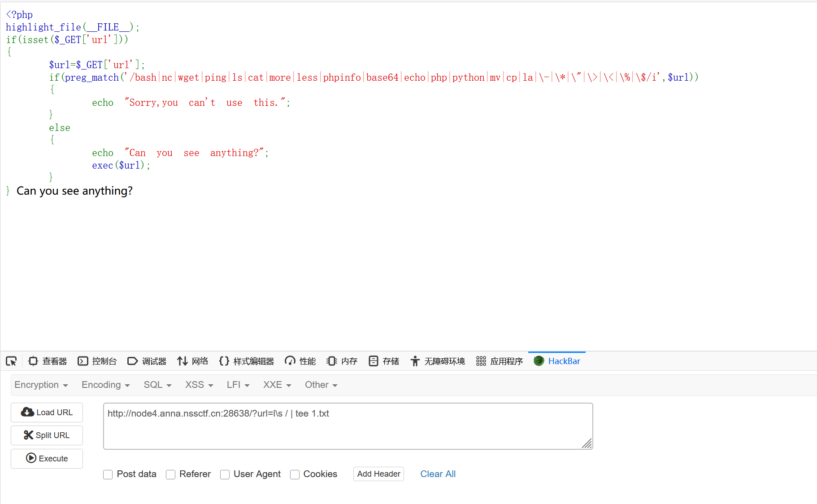Enable the Referer checkbox

tap(170, 474)
